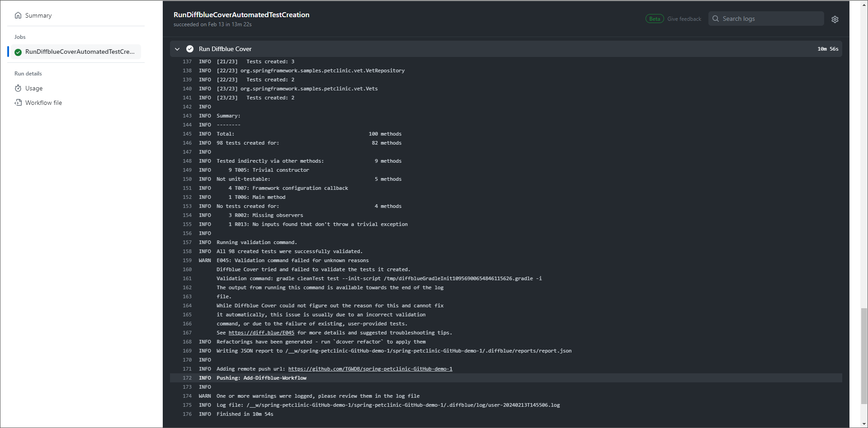Open the https://diff.blue/E045 link
The height and width of the screenshot is (428, 868).
[x=261, y=333]
